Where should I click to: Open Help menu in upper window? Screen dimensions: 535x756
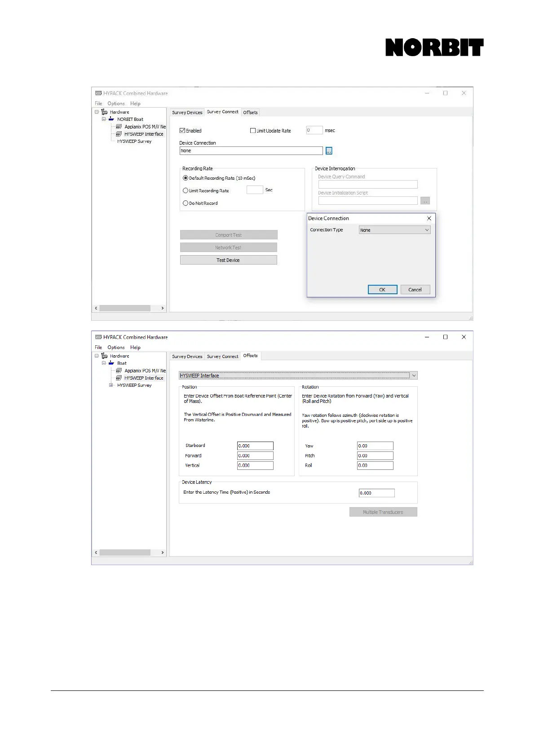(x=135, y=103)
